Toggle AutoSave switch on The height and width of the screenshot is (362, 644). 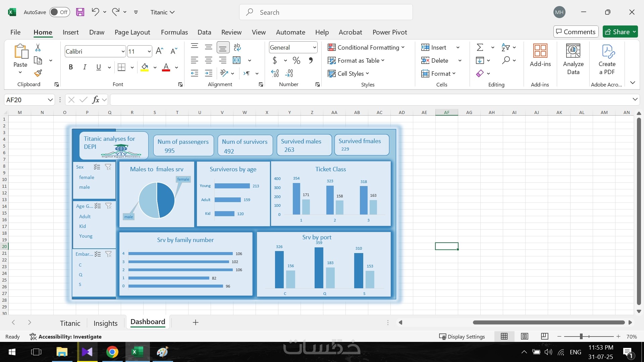click(x=60, y=12)
